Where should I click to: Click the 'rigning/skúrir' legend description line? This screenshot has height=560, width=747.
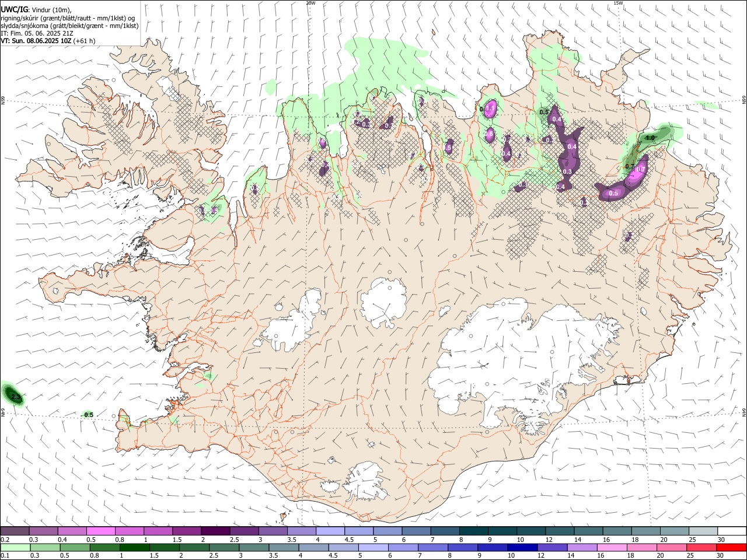click(x=68, y=17)
